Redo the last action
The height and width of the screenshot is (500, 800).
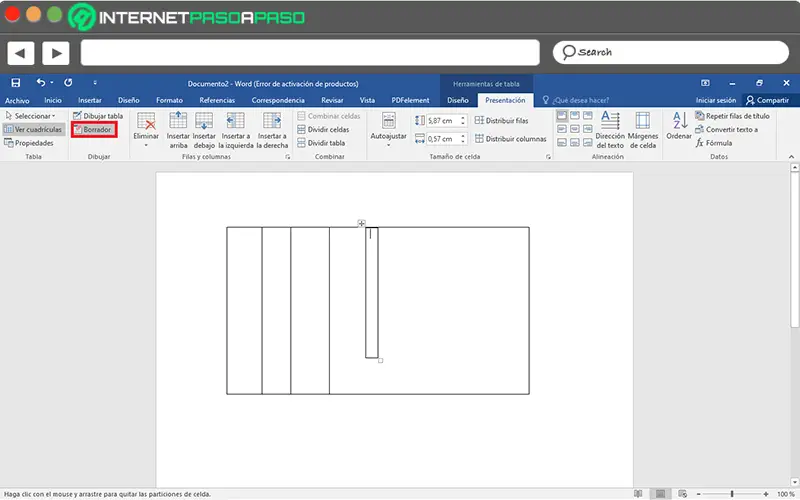pyautogui.click(x=68, y=82)
